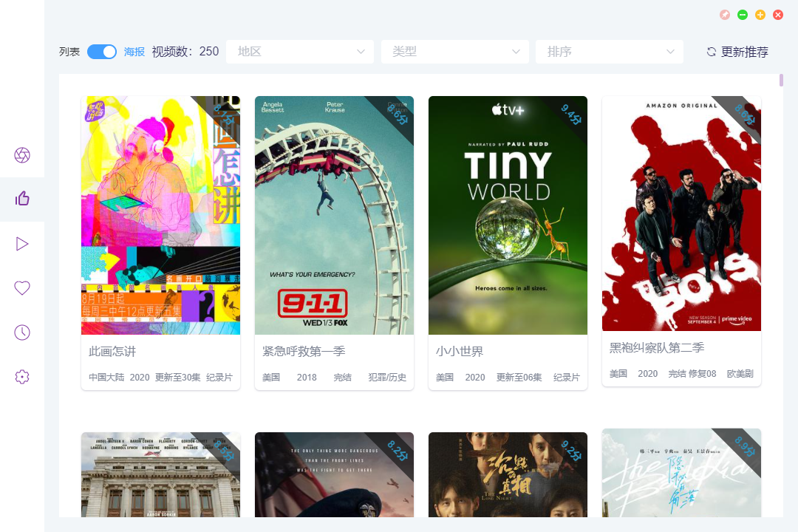Open the 紧急呼救第一季 9-1-1 poster
The image size is (798, 532).
(334, 215)
